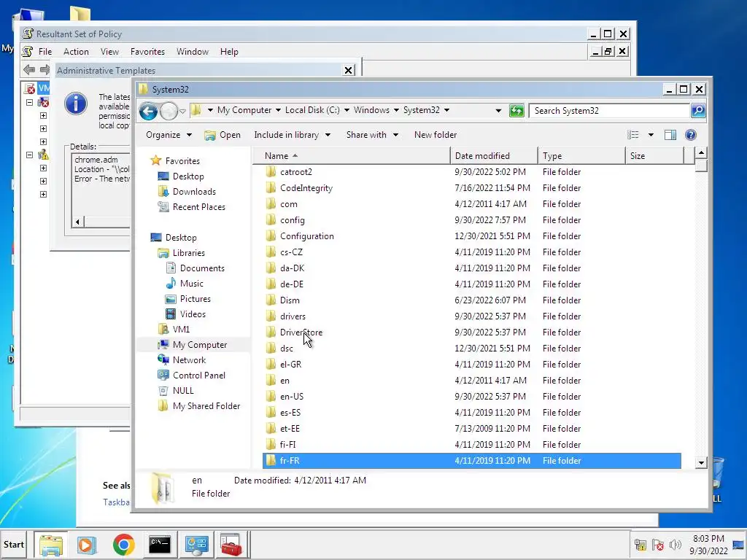The image size is (747, 560).
Task: Expand the Windows breadcrumb arrow
Action: pyautogui.click(x=396, y=110)
